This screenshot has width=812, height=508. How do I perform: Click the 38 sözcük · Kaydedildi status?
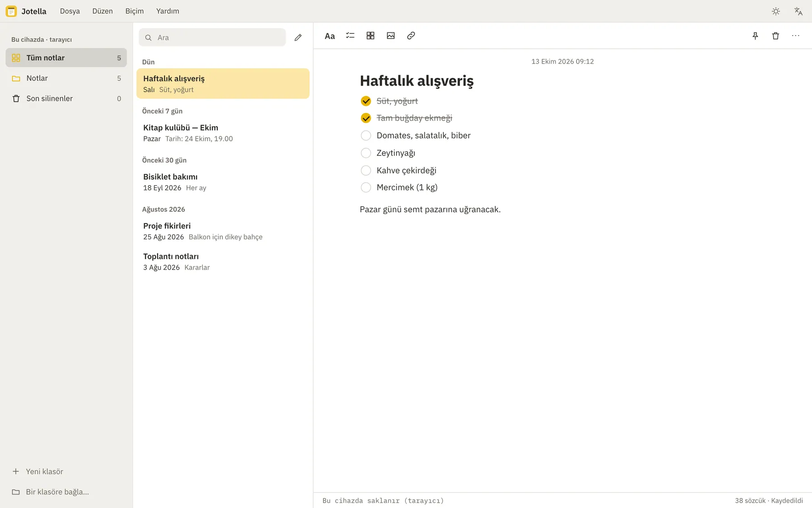click(x=769, y=500)
